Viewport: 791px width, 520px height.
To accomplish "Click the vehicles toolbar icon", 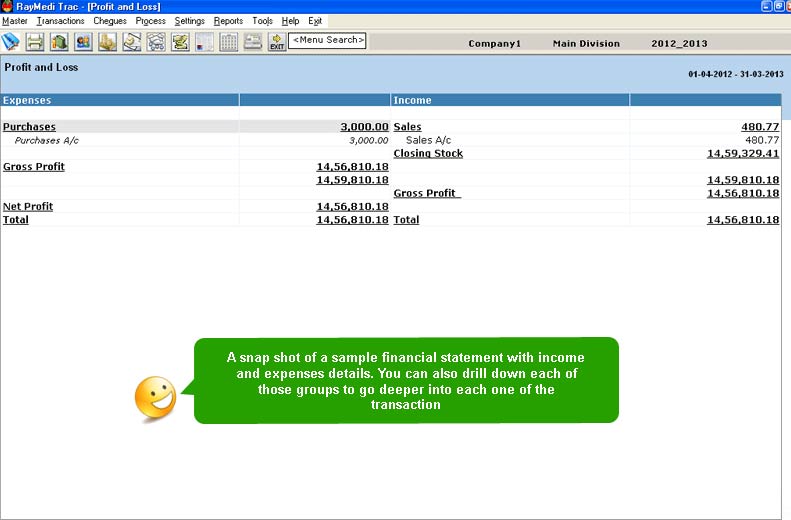I will click(x=156, y=42).
